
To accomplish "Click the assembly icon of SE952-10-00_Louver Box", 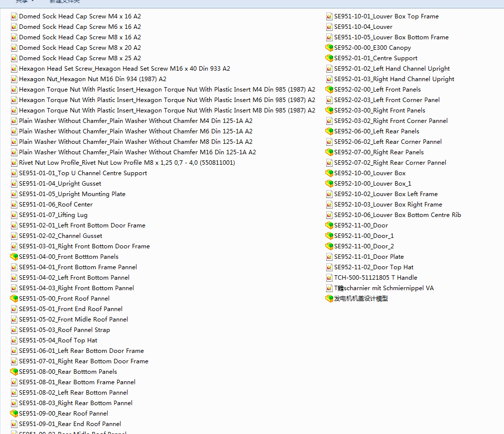I will 329,173.
